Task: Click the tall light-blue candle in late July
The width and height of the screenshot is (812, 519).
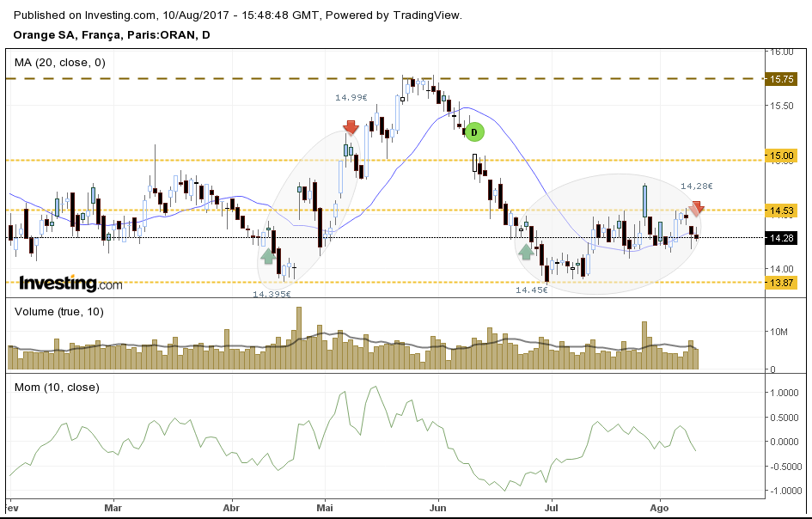Action: pyautogui.click(x=644, y=201)
